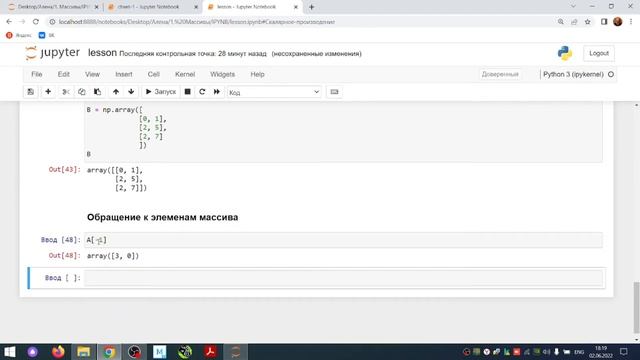Image resolution: width=640 pixels, height=360 pixels.
Task: Click into the cell containing A[-1]
Action: pyautogui.click(x=343, y=240)
